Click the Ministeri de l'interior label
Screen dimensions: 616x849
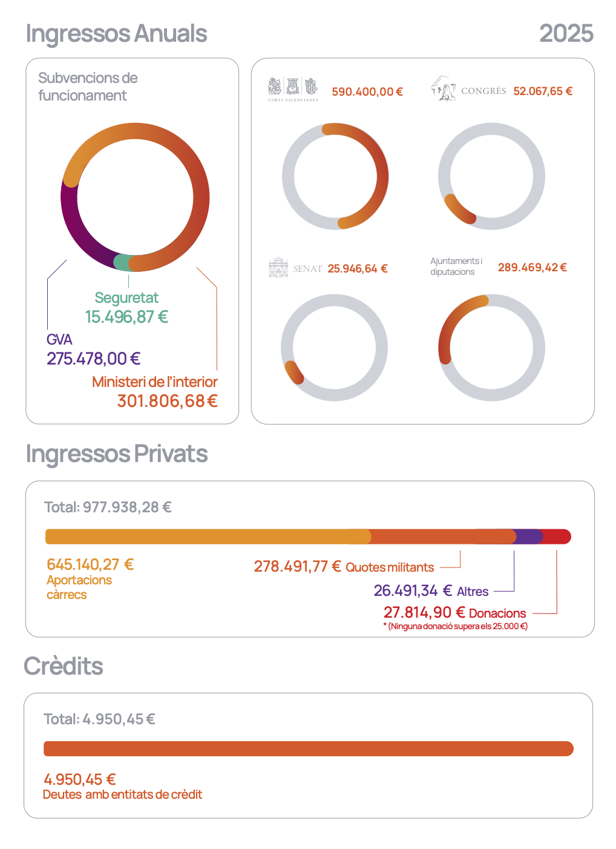coord(155,382)
